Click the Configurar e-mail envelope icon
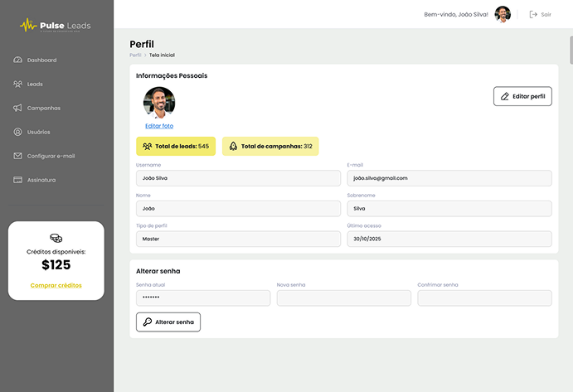The height and width of the screenshot is (392, 573). (x=18, y=156)
